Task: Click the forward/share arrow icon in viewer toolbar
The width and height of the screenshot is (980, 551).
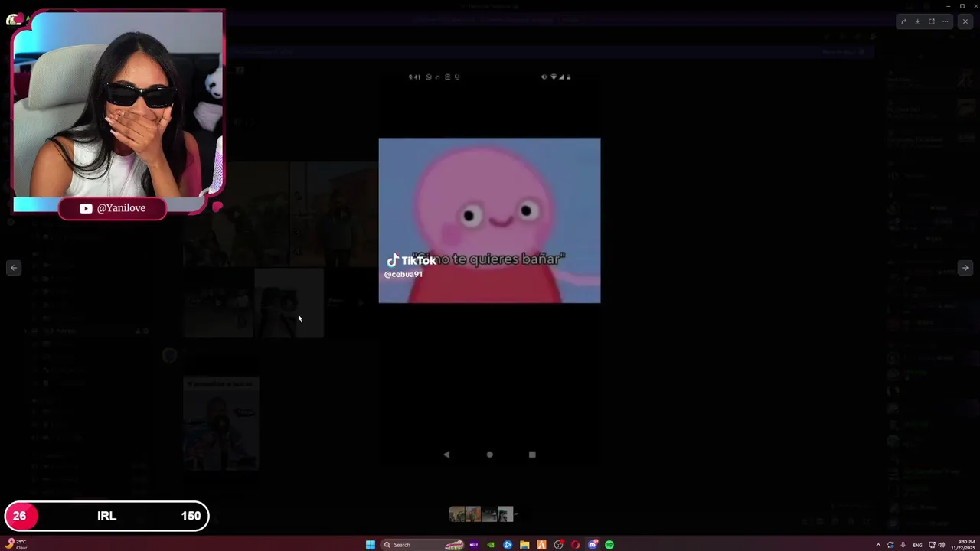Action: point(903,21)
